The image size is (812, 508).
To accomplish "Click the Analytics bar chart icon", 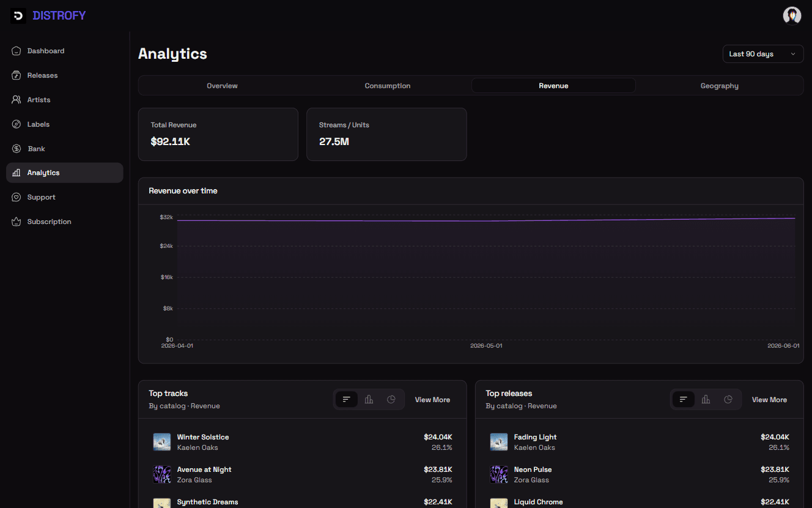I will (x=17, y=173).
